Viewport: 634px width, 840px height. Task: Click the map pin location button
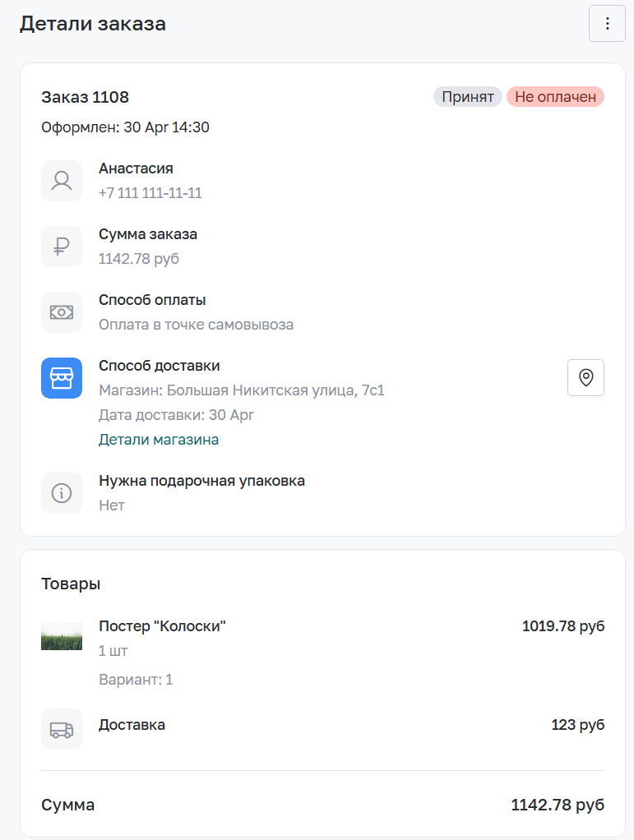(x=585, y=378)
